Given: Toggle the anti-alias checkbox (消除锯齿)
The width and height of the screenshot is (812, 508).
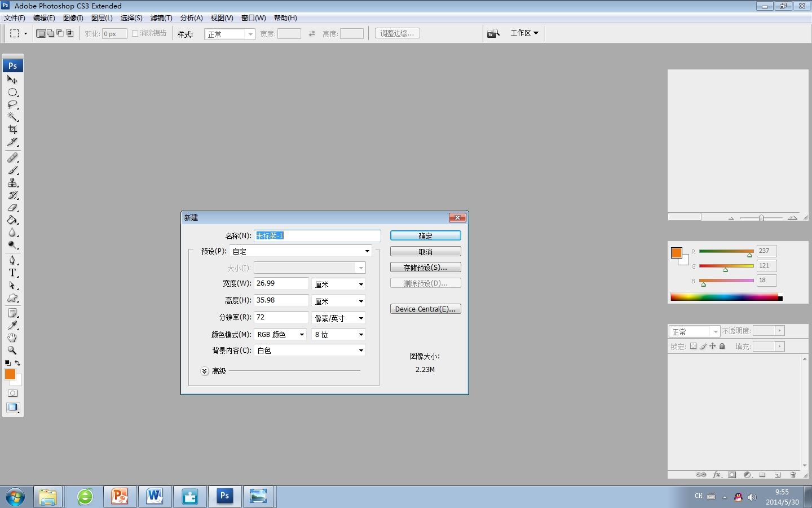Looking at the screenshot, I should pyautogui.click(x=135, y=33).
